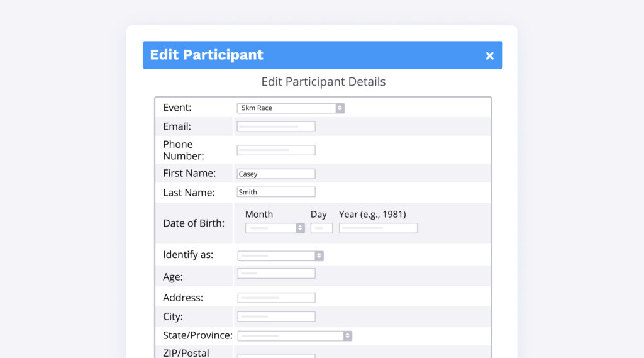Click the First Name field containing Casey

pos(276,174)
